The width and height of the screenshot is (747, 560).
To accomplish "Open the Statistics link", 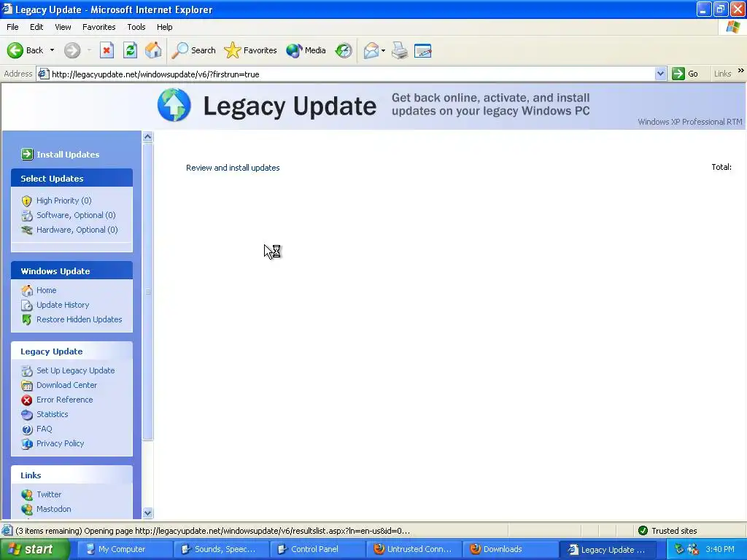I will point(44,414).
